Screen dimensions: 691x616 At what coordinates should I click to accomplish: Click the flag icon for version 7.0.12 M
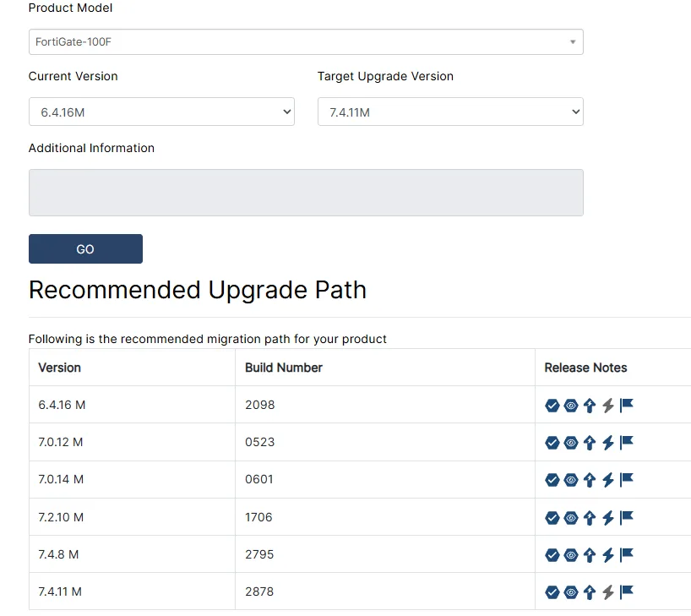[627, 442]
